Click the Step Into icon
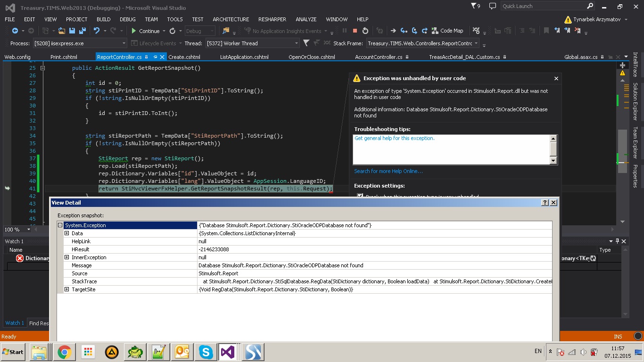Screen dimensions: 644x362 [404, 31]
